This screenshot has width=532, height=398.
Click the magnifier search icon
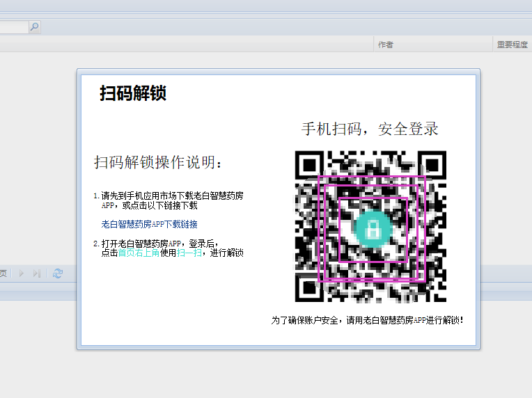coord(34,26)
